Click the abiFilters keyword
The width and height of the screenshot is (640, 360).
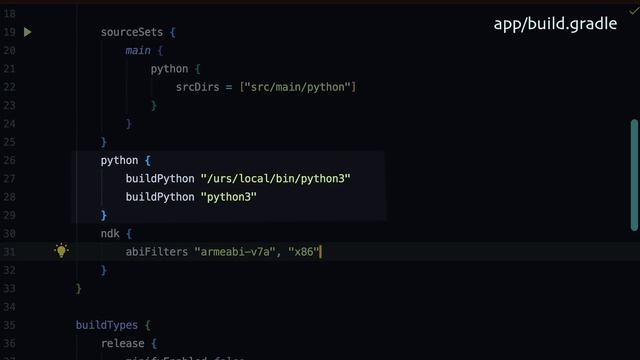point(157,252)
